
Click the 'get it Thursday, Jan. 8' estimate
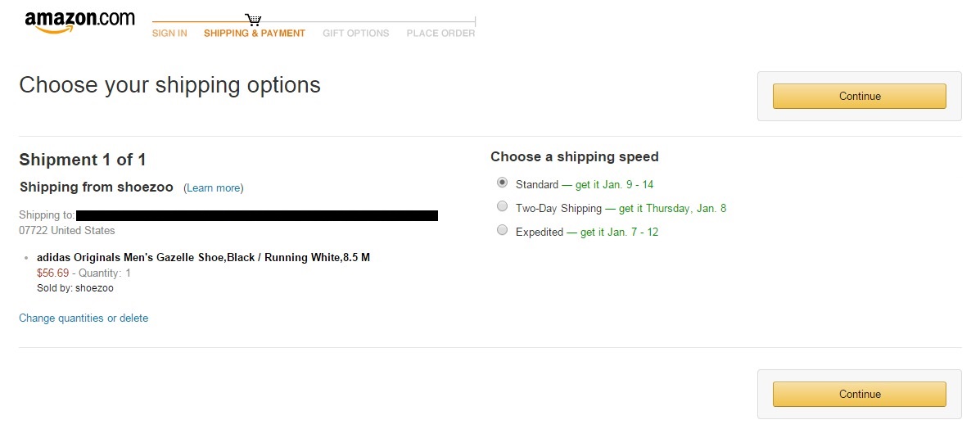coord(671,209)
